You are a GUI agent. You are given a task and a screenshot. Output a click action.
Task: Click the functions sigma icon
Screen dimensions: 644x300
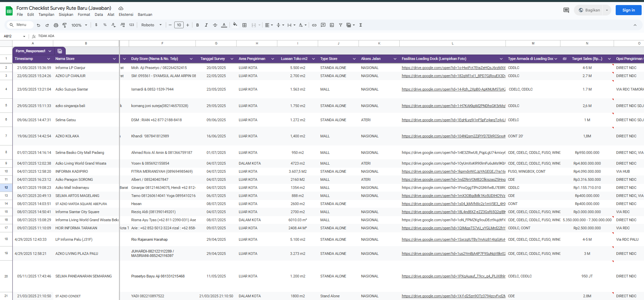(x=361, y=25)
